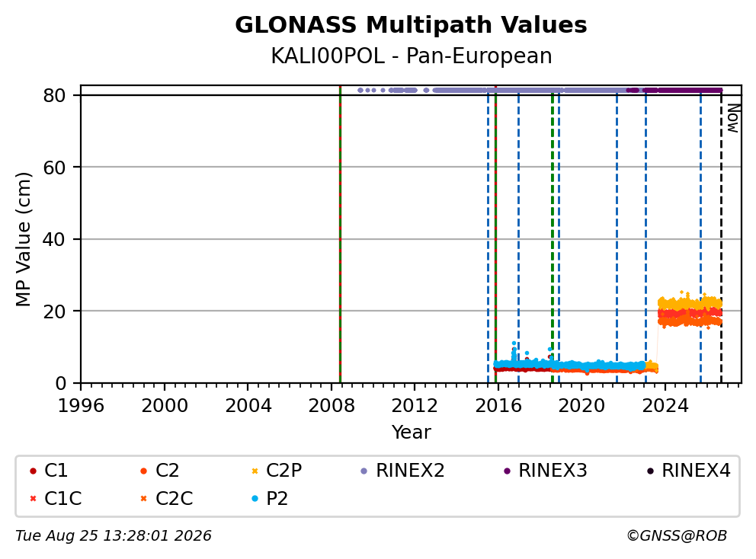Click the KALI00POL - Pan-European subtitle

[x=412, y=56]
